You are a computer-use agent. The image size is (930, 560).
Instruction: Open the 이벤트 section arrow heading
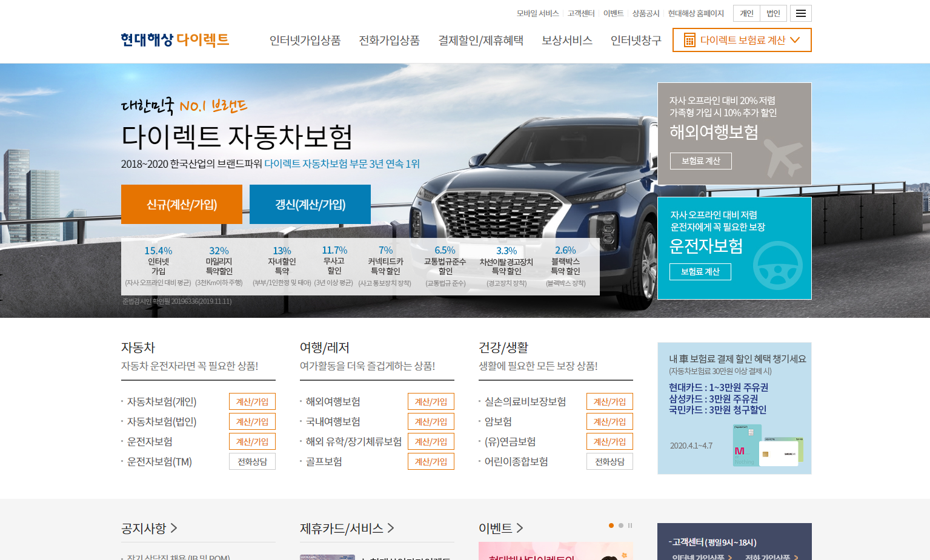pyautogui.click(x=500, y=529)
